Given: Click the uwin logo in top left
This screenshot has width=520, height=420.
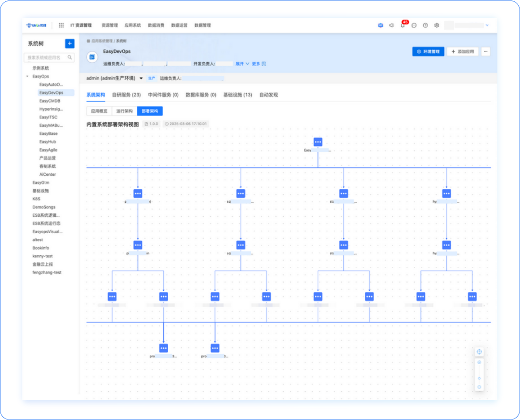Looking at the screenshot, I should click(x=37, y=25).
